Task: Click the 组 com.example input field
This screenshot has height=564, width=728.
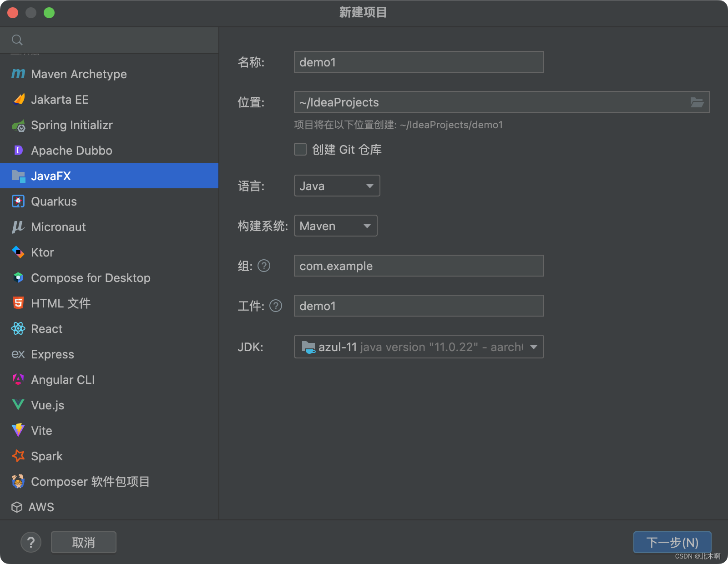Action: click(x=419, y=266)
